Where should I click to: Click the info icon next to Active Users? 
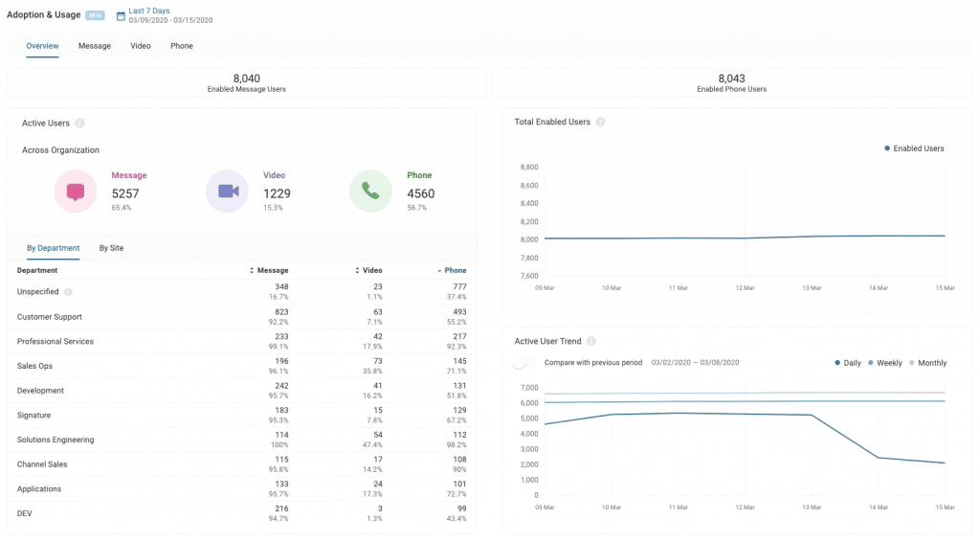[79, 123]
